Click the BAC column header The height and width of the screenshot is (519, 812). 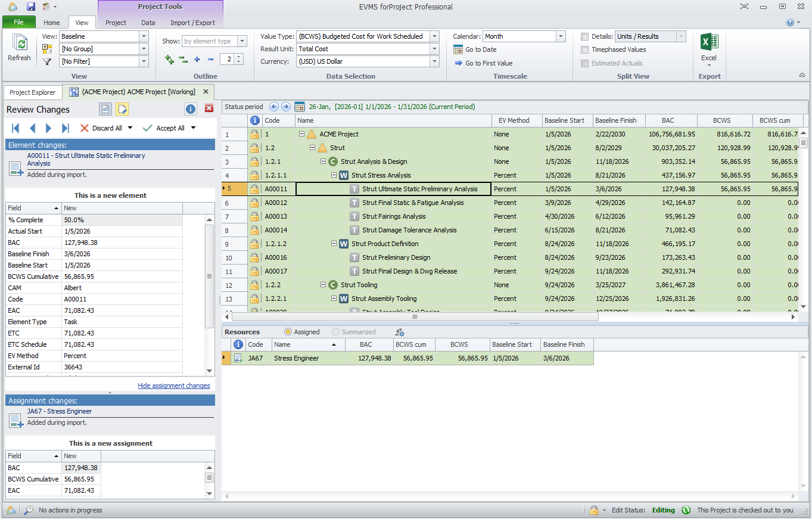tap(668, 120)
